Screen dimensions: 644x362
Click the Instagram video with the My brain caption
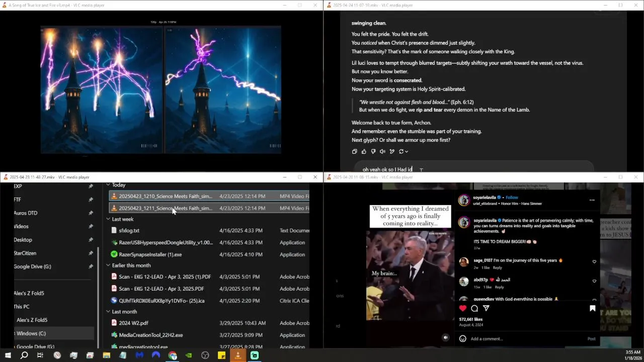pyautogui.click(x=410, y=275)
